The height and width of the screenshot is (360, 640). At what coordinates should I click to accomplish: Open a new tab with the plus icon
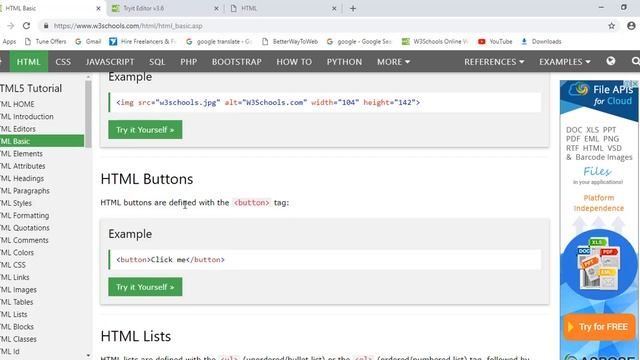coord(353,8)
